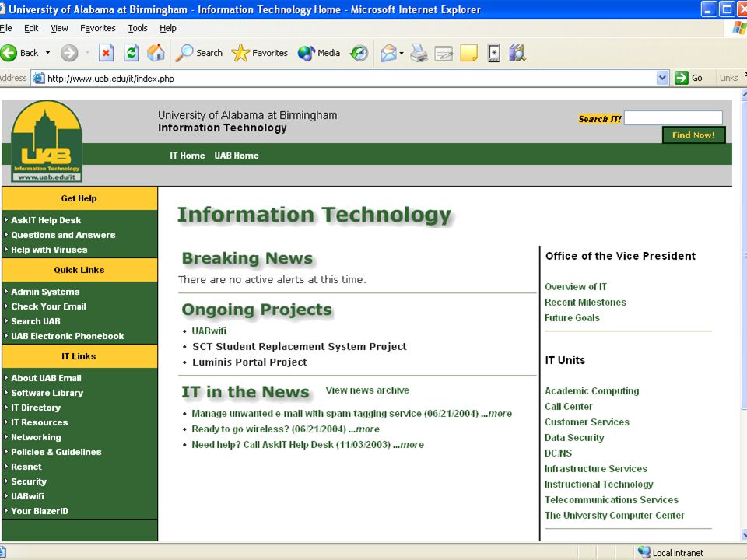
Task: Open Forward button history dropdown arrow
Action: (x=88, y=53)
